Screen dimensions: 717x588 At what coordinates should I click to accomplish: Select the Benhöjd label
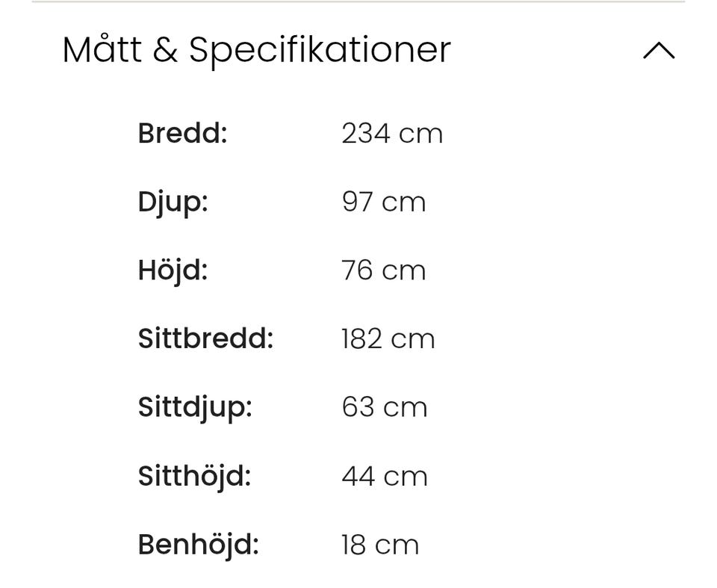[198, 545]
